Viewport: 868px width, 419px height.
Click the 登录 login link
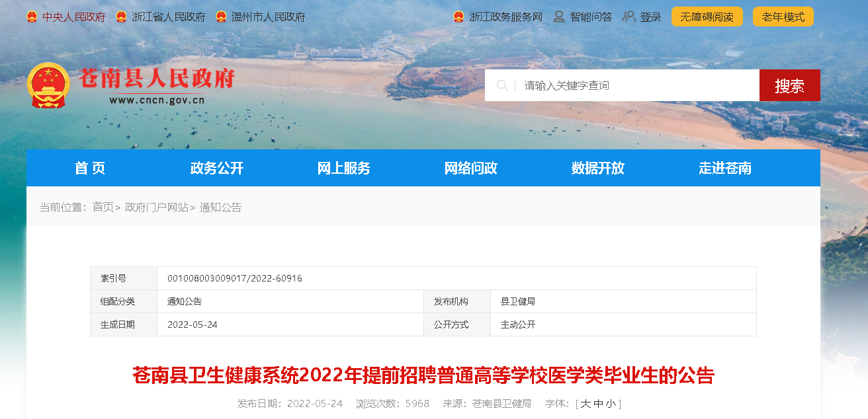click(651, 17)
